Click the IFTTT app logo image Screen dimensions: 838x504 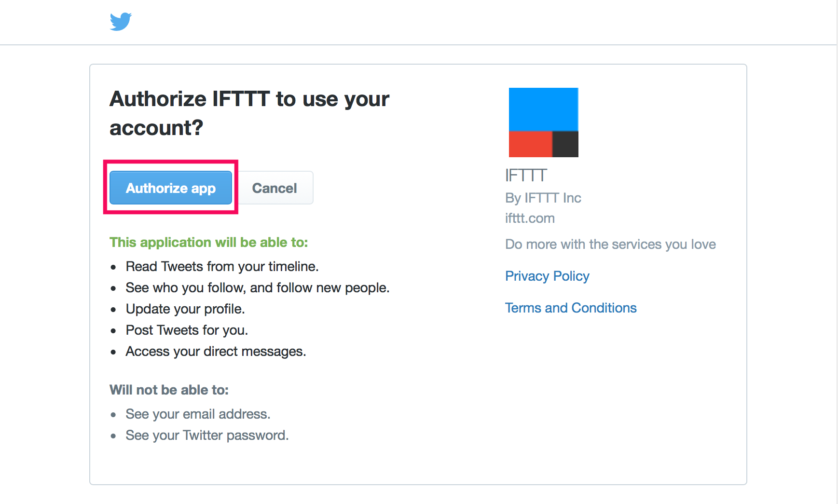(544, 123)
